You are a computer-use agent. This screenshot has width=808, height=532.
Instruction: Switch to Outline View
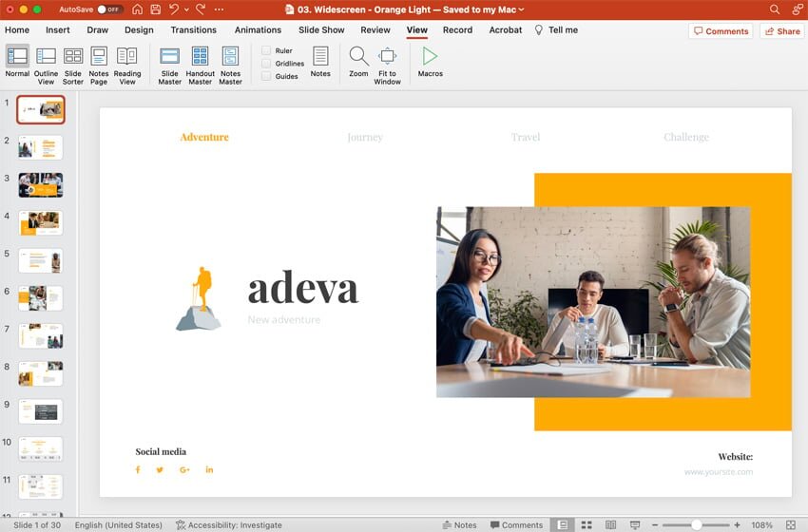tap(46, 64)
